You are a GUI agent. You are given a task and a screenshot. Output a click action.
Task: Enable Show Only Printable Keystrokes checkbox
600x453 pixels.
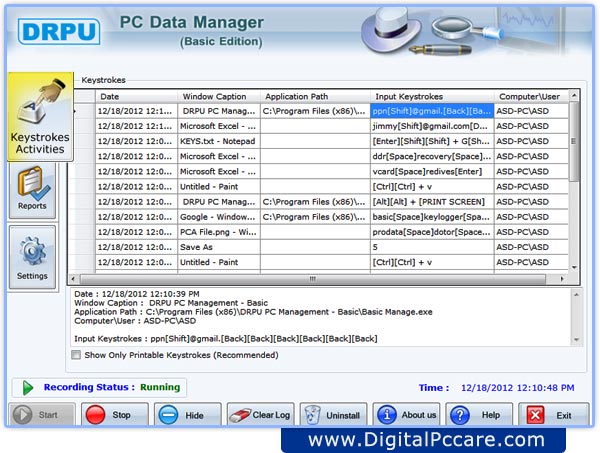pyautogui.click(x=76, y=355)
